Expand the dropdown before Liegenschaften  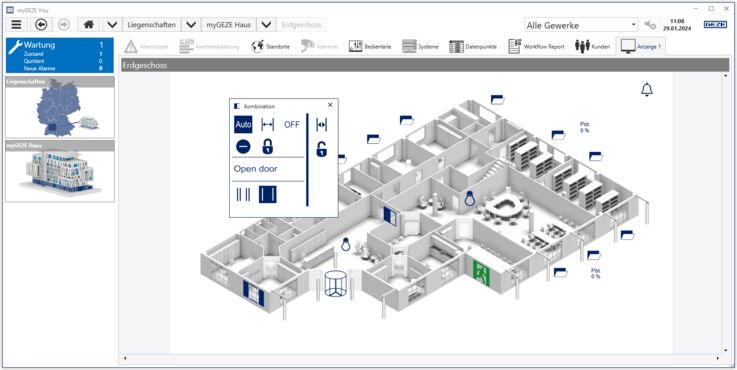click(112, 24)
